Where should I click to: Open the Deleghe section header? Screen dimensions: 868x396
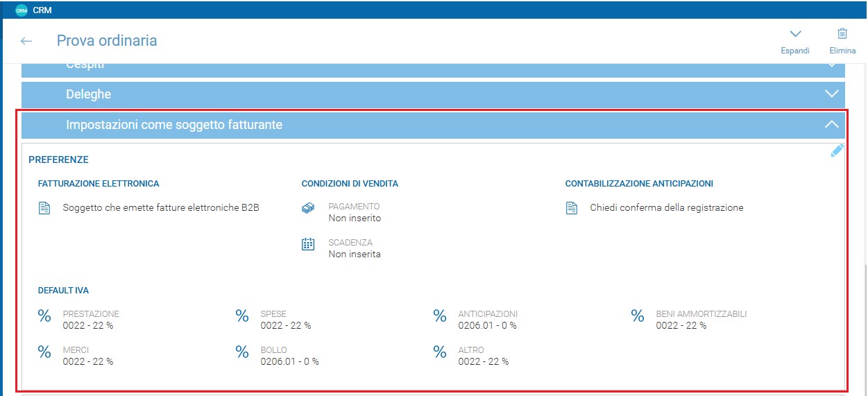[433, 94]
